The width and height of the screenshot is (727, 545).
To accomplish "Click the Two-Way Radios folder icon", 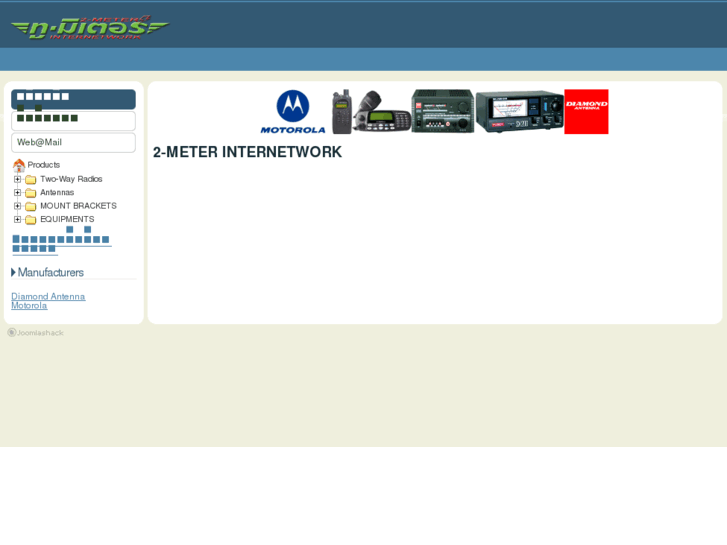I will point(31,180).
